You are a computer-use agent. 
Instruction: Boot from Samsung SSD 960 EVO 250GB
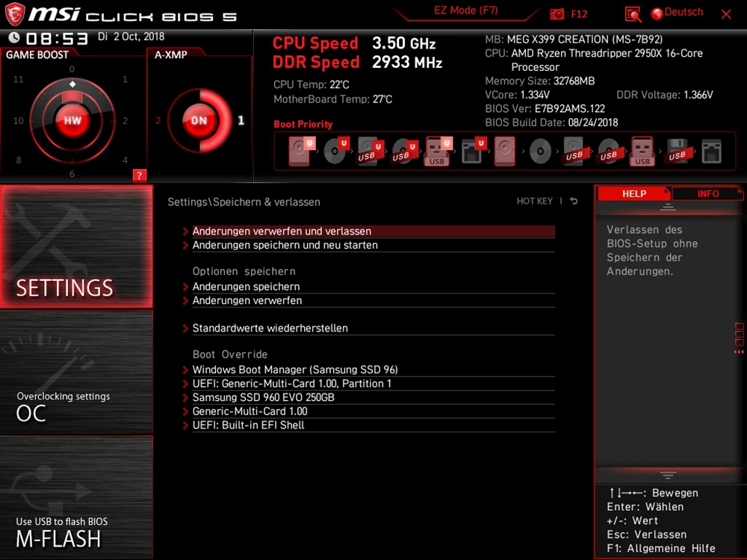pyautogui.click(x=373, y=396)
